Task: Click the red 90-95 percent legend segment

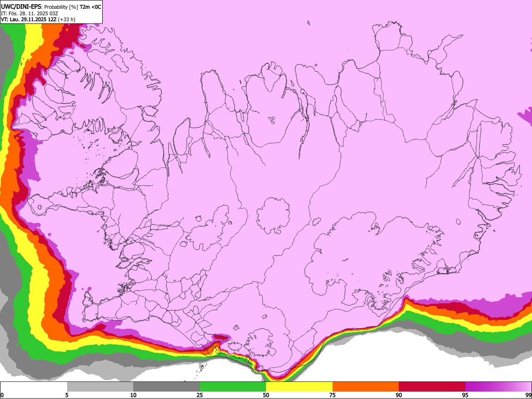Action: [432, 387]
